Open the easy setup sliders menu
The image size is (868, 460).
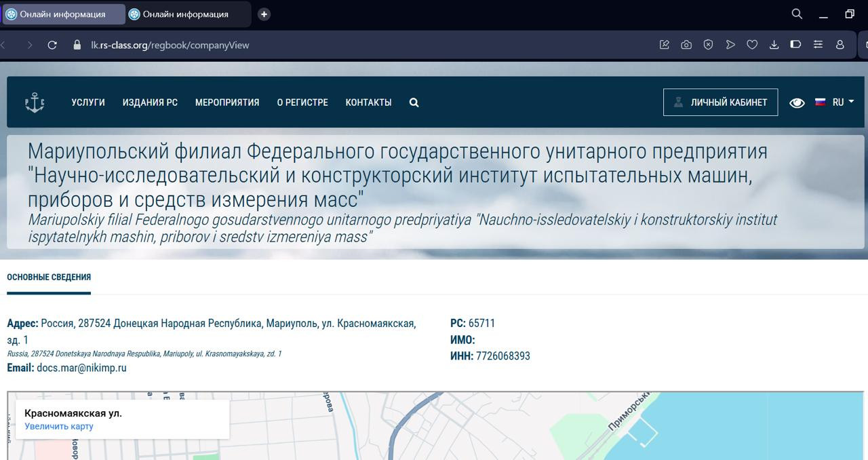point(818,45)
